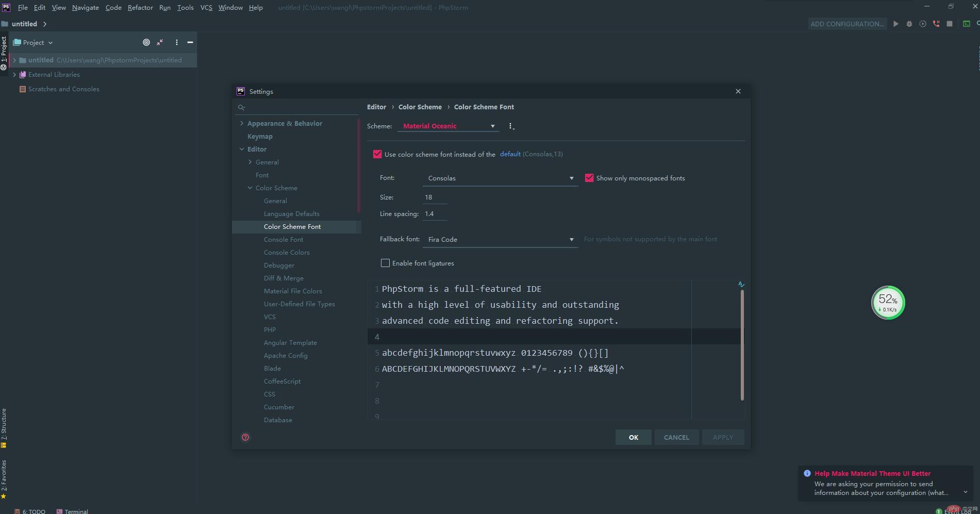
Task: Open the Help menu
Action: pos(256,7)
